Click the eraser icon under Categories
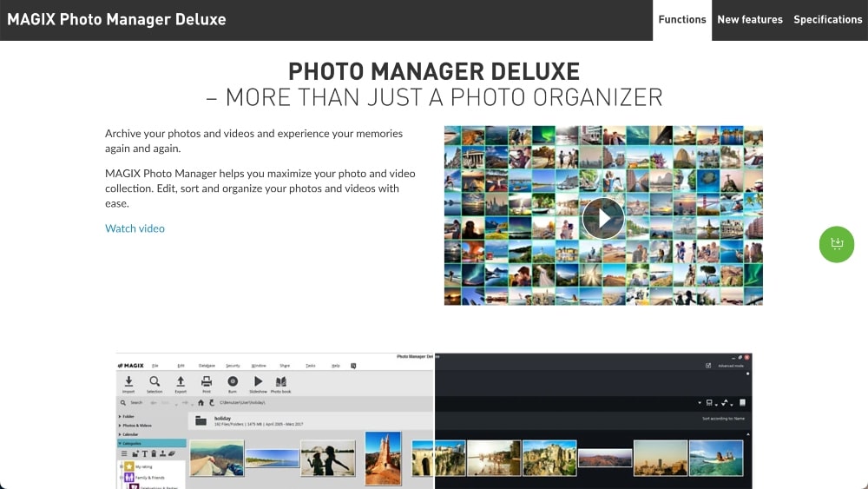The image size is (868, 489). 172,453
